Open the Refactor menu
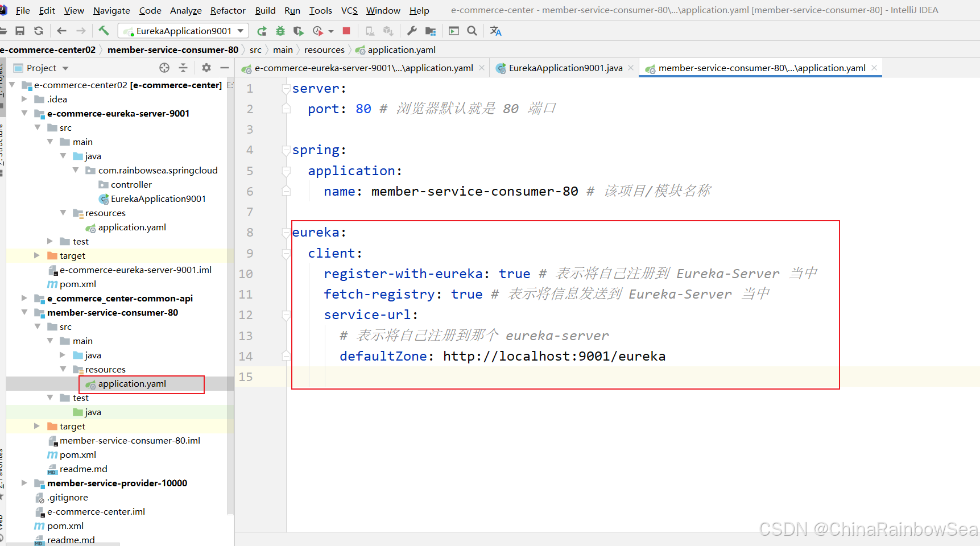980x546 pixels. click(228, 10)
